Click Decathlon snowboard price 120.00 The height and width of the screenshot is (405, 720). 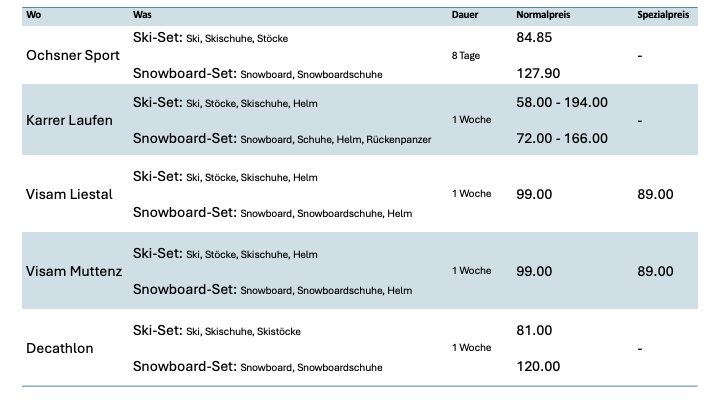coord(538,366)
